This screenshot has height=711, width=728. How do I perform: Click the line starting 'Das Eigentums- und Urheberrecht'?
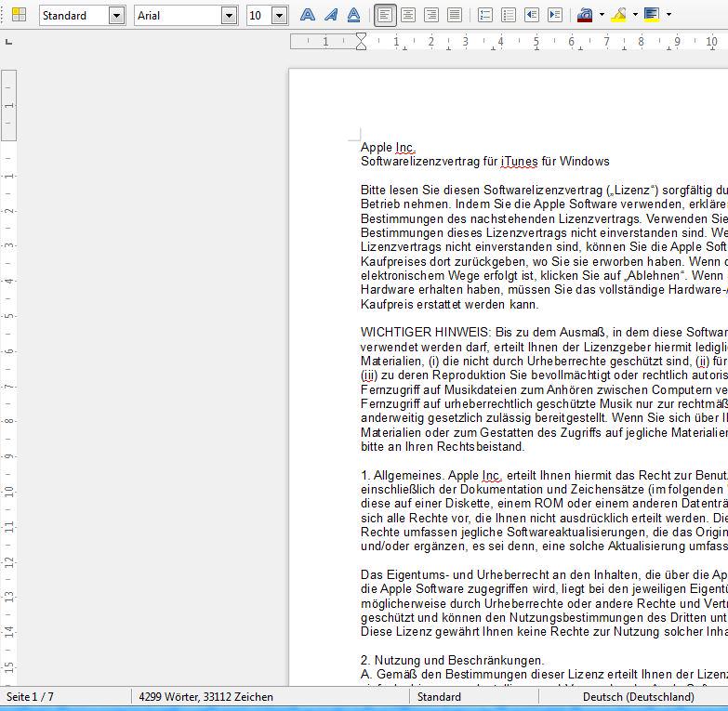[x=544, y=574]
